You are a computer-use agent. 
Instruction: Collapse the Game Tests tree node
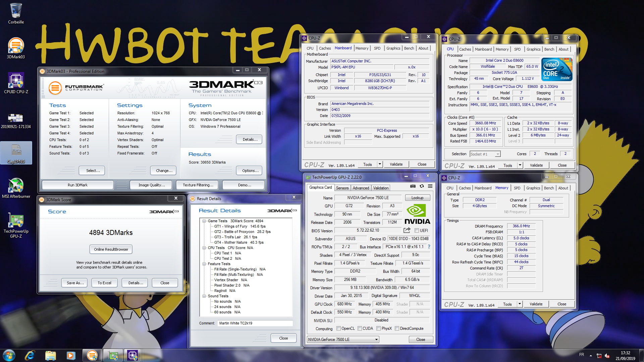[204, 221]
